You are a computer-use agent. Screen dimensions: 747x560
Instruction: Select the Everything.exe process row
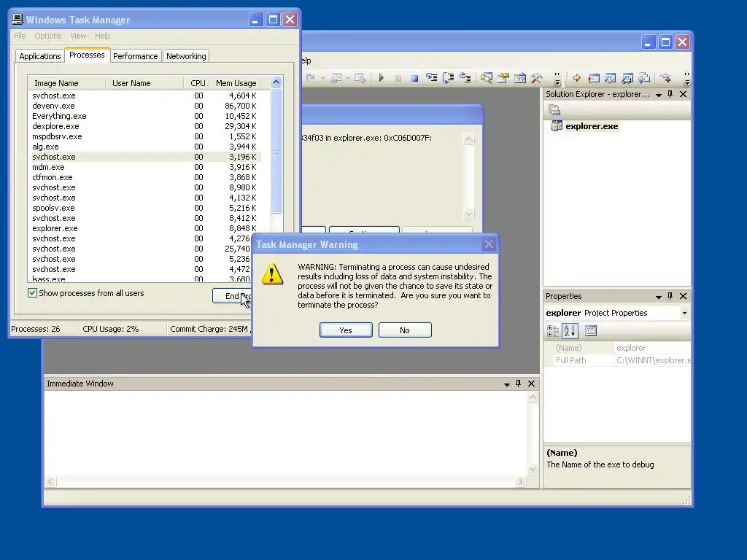coord(145,116)
